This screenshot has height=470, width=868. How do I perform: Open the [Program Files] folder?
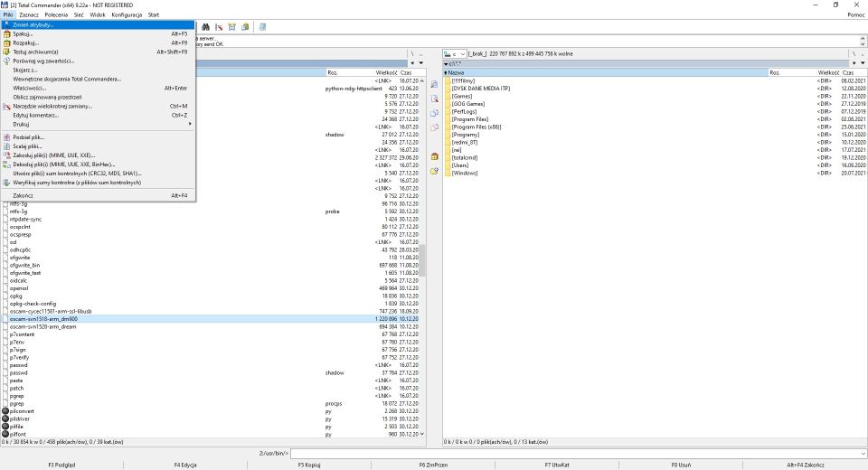(x=469, y=118)
